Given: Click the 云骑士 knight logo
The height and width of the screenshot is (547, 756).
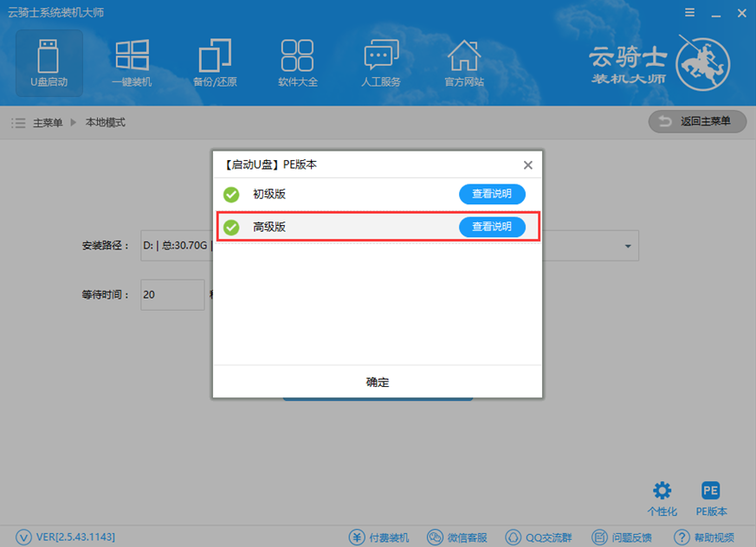Looking at the screenshot, I should (x=702, y=64).
